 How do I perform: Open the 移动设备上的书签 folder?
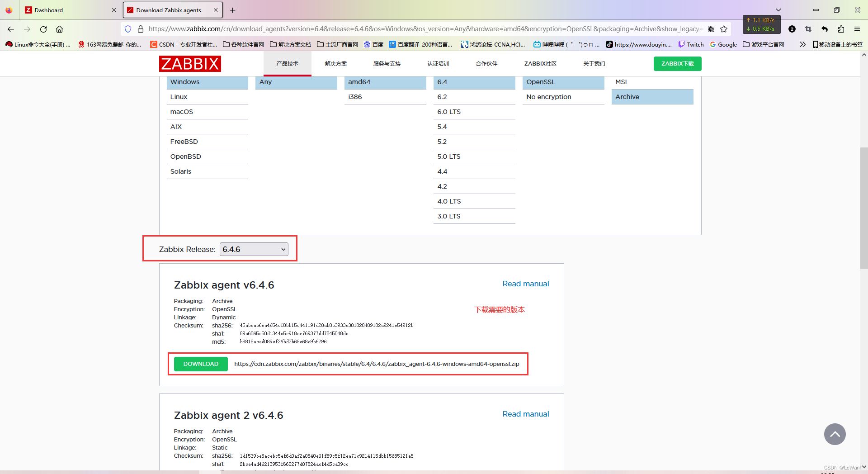838,44
